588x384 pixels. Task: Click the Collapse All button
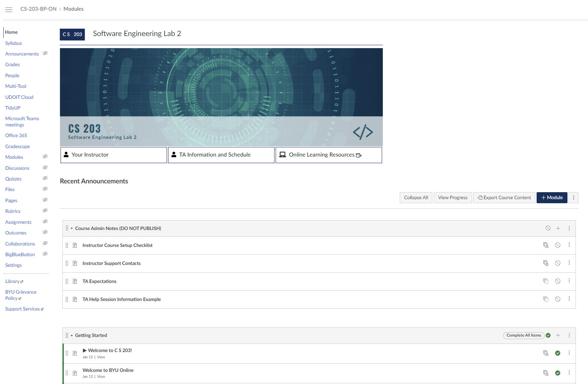tap(416, 198)
